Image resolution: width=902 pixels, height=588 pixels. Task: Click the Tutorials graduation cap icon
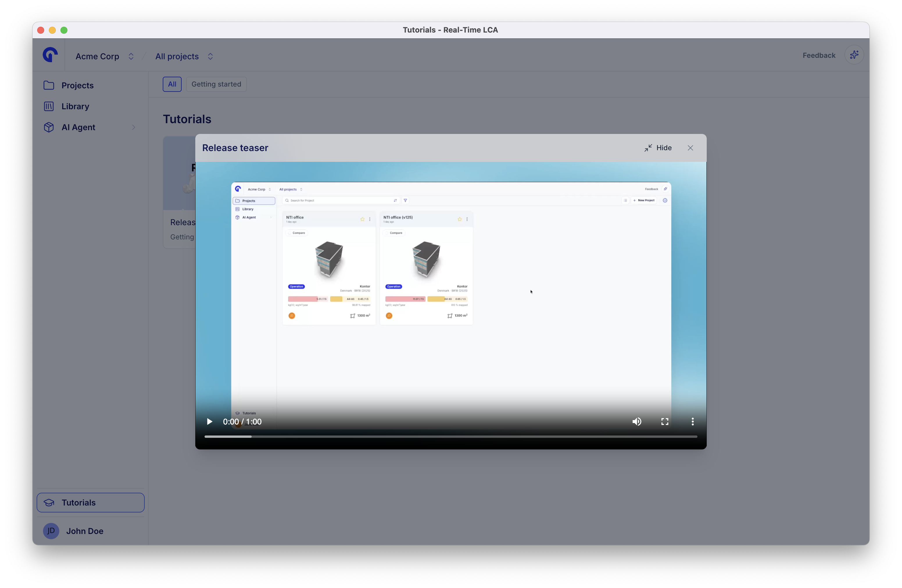coord(49,502)
